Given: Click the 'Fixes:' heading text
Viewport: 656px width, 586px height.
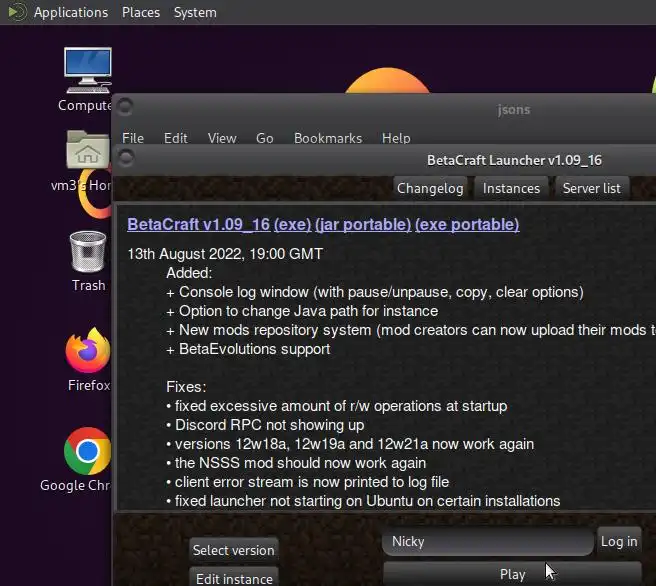Looking at the screenshot, I should pyautogui.click(x=186, y=387).
